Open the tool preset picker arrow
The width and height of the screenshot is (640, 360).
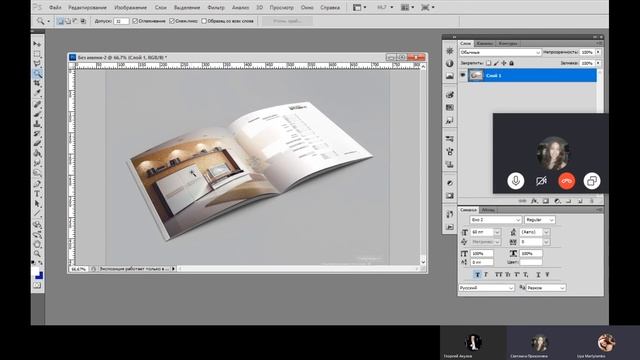49,21
